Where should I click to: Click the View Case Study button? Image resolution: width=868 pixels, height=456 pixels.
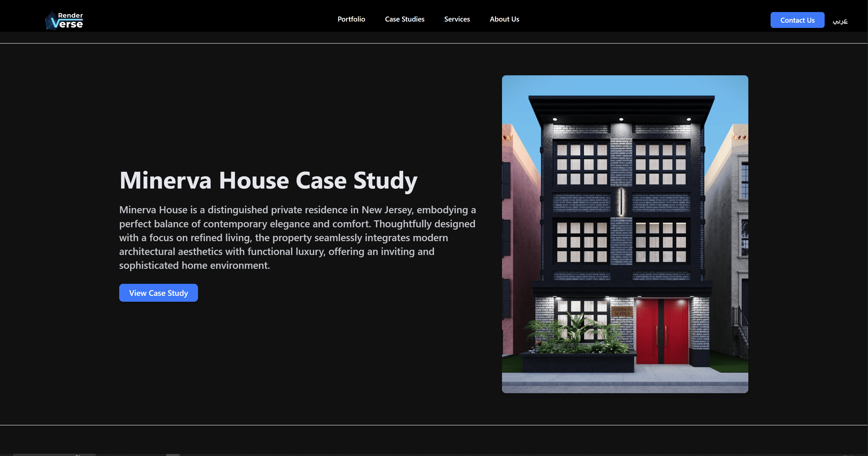pyautogui.click(x=158, y=293)
